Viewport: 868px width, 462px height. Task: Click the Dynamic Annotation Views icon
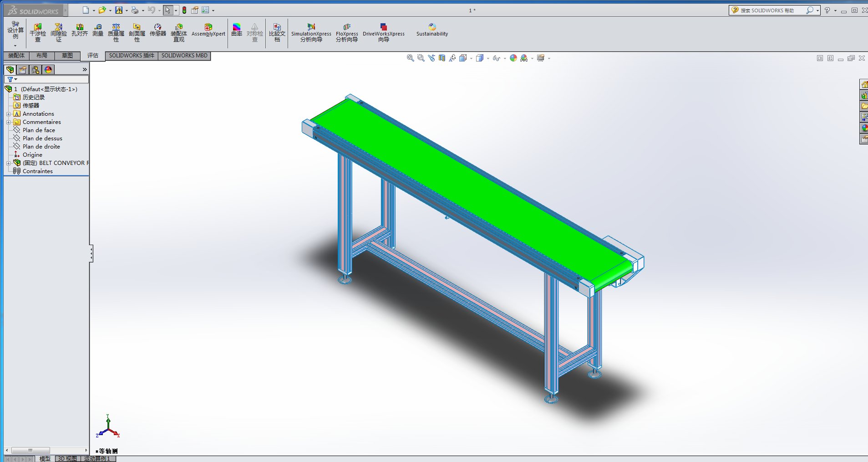pyautogui.click(x=452, y=58)
